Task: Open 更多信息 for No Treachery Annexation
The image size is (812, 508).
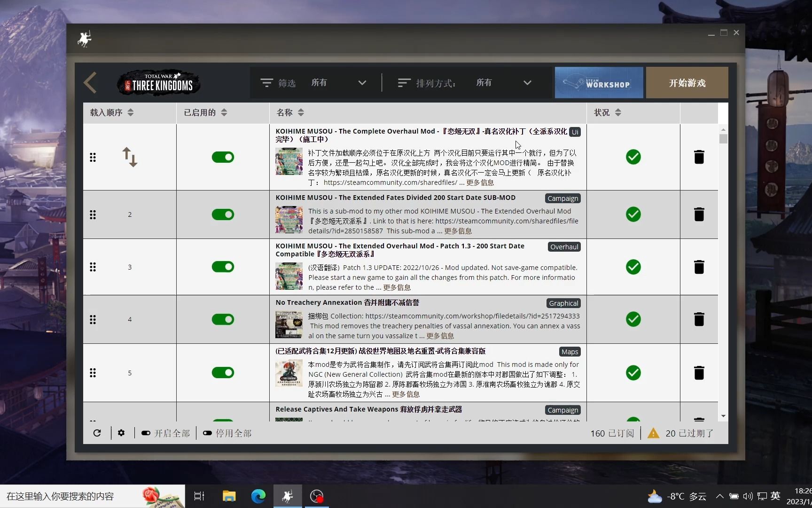Action: [x=440, y=336]
